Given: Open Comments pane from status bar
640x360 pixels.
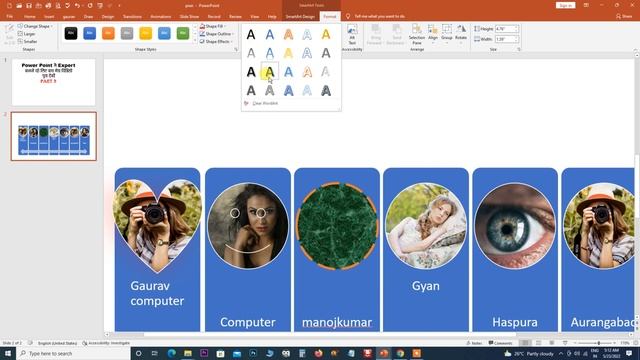Looking at the screenshot, I should (500, 343).
